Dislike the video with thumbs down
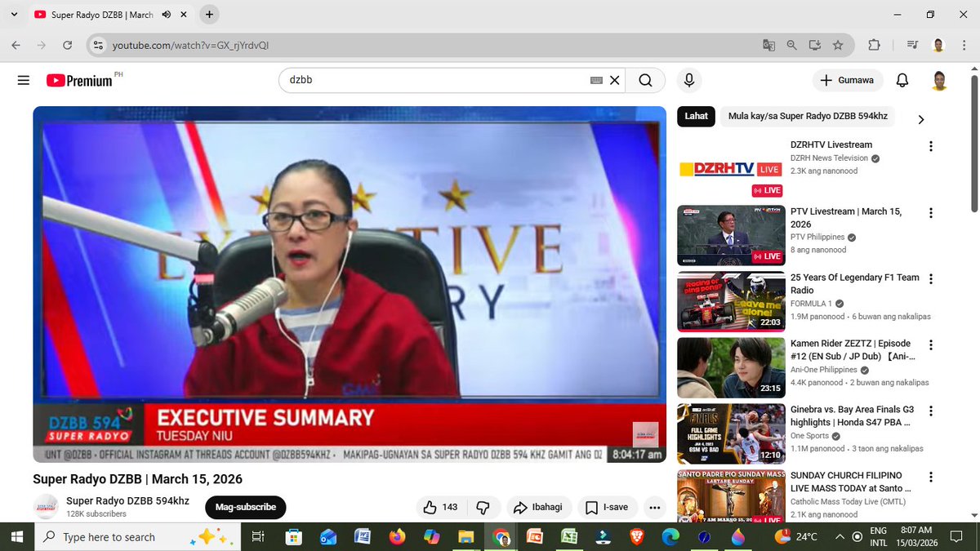This screenshot has height=551, width=980. tap(483, 507)
